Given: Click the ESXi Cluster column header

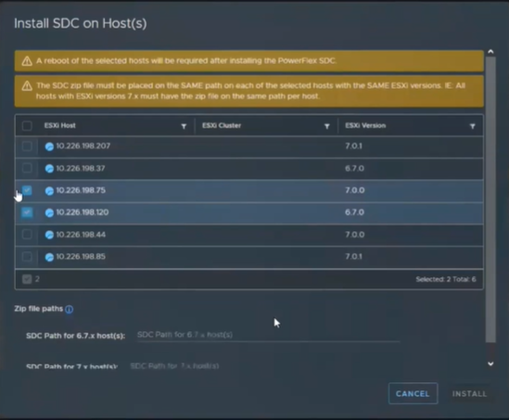Looking at the screenshot, I should (222, 125).
